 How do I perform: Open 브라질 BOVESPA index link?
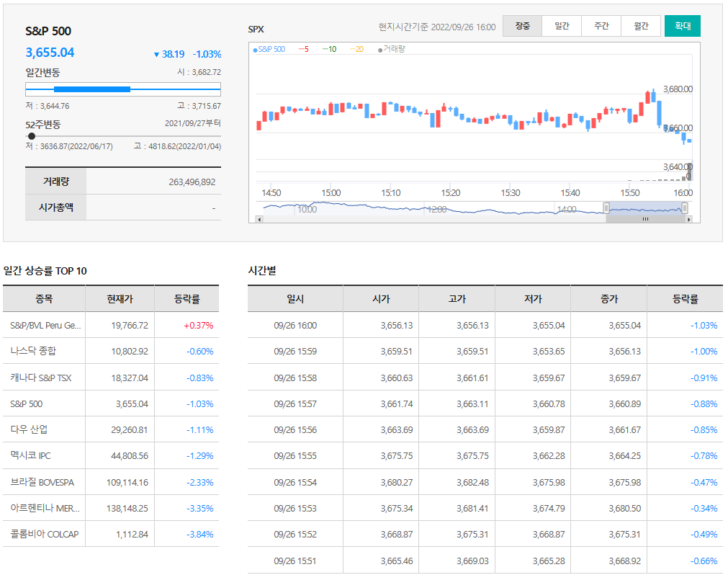point(42,482)
